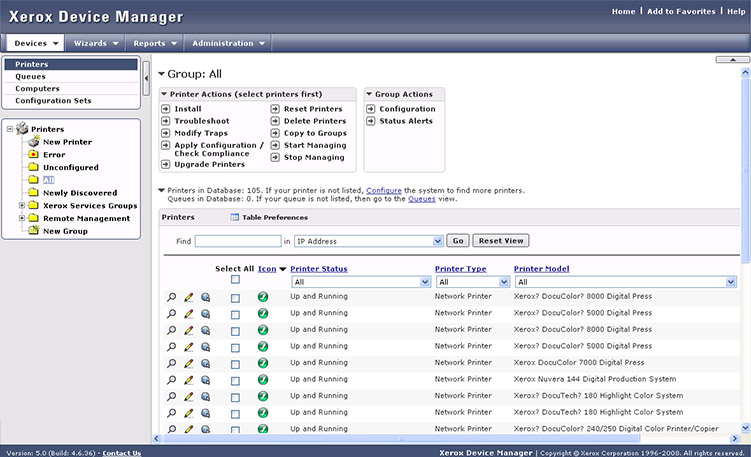
Task: Open the Printer Model filter dropdown
Action: pyautogui.click(x=730, y=282)
